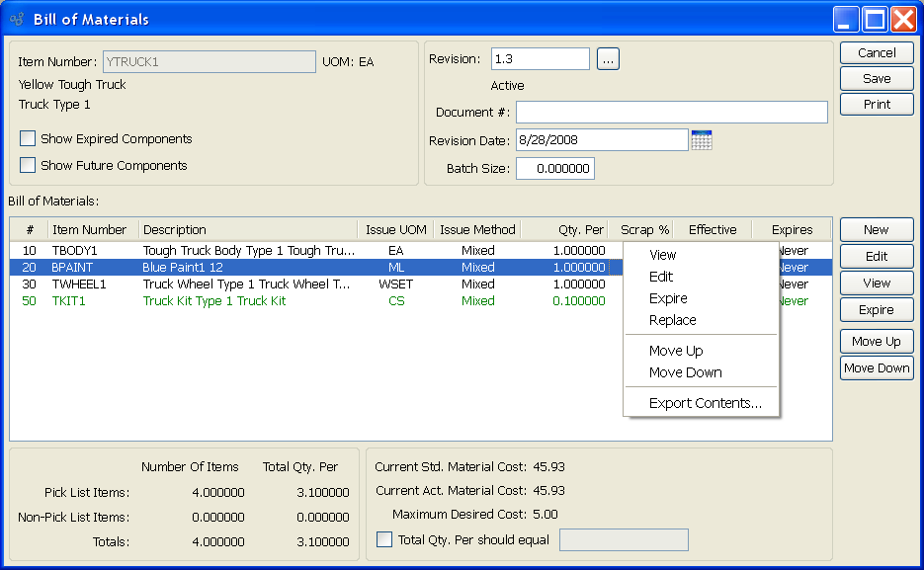The height and width of the screenshot is (570, 924).
Task: Check Total Qty. Per should equal
Action: (384, 539)
